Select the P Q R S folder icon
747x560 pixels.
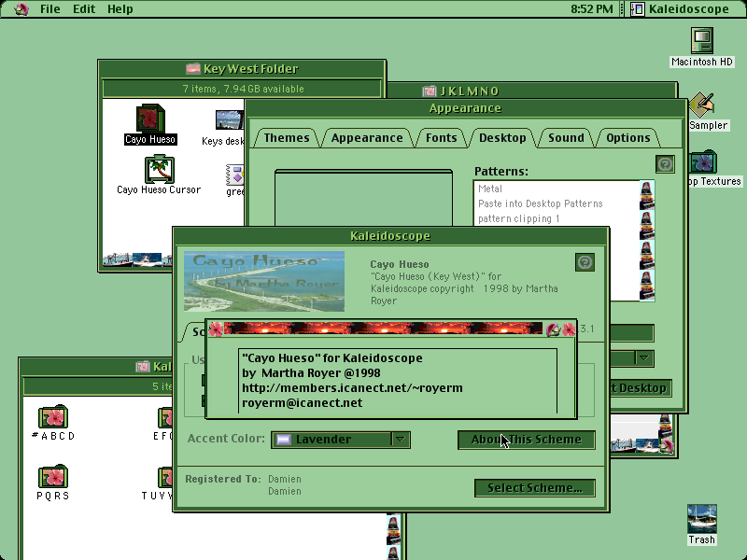pyautogui.click(x=53, y=477)
